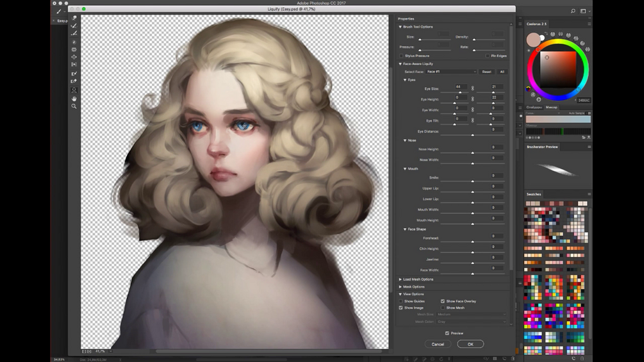Click the Nose Height value field
The image size is (644, 362).
497,147
